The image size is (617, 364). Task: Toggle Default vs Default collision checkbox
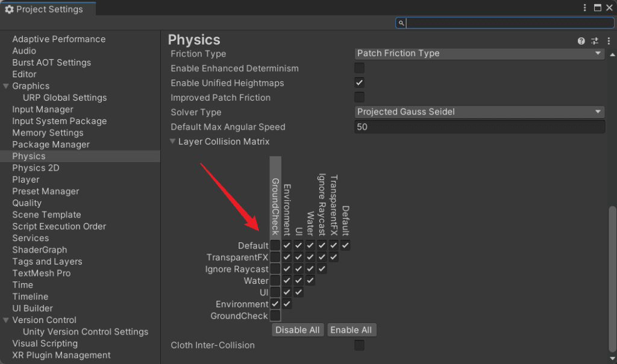[345, 245]
